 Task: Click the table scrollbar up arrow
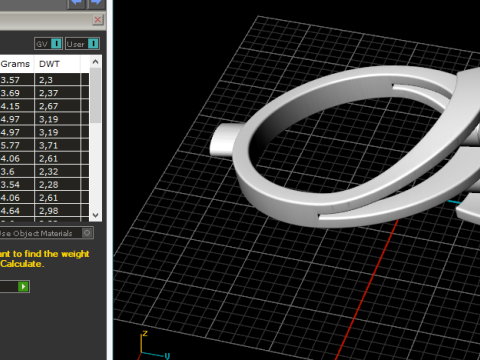pos(95,62)
